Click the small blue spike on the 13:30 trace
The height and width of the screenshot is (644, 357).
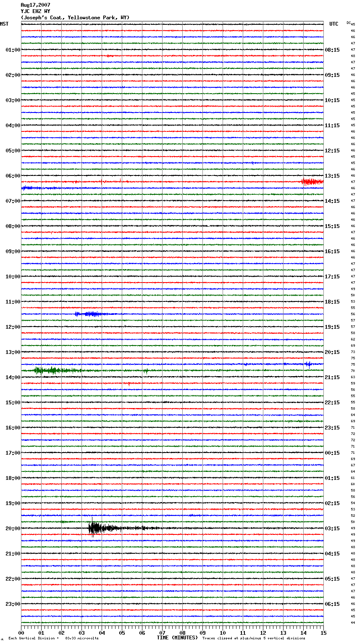point(308,364)
